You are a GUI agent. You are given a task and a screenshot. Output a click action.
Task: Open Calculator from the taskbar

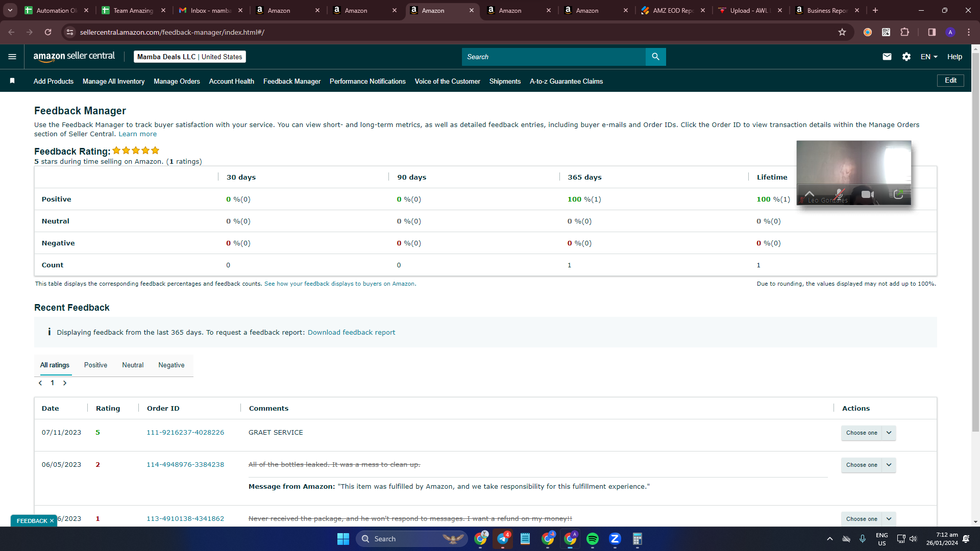coord(638,539)
